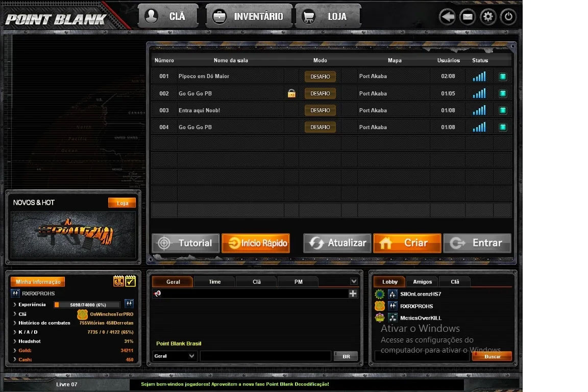Open the INVENTÁRIO menu
The width and height of the screenshot is (588, 392).
[249, 16]
